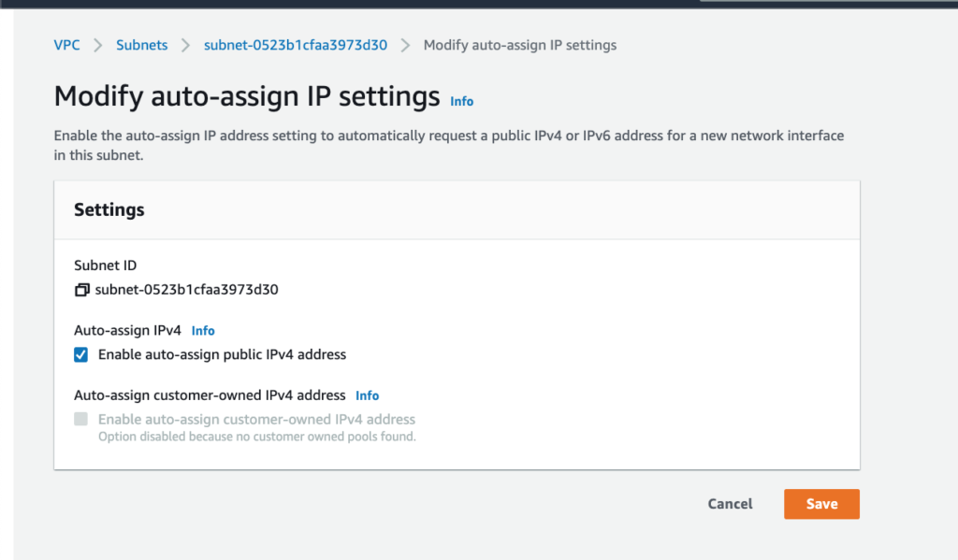Click the Modify auto-assign IP settings heading
Viewport: 958px width, 560px height.
coord(247,96)
